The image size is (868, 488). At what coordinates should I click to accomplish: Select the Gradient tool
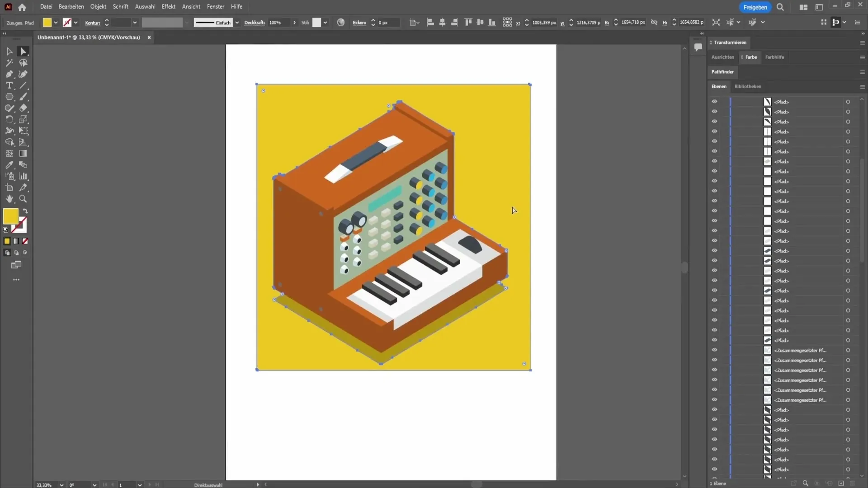point(23,154)
